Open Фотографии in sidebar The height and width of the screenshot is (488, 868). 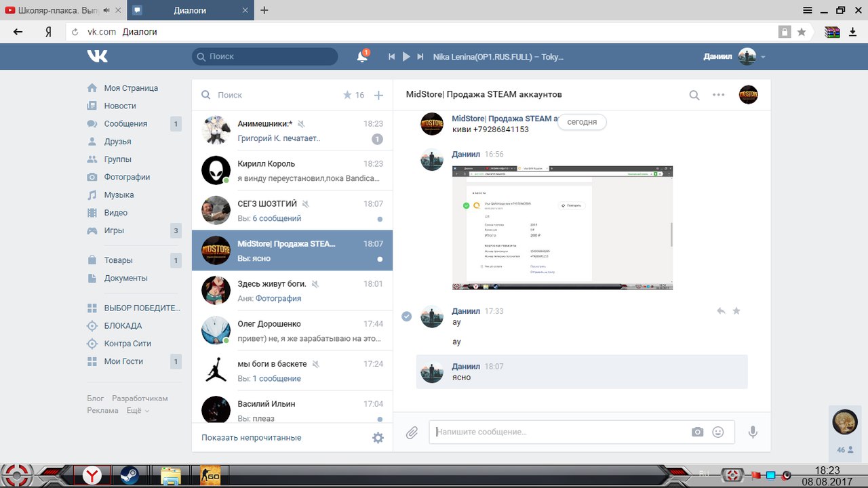point(127,177)
